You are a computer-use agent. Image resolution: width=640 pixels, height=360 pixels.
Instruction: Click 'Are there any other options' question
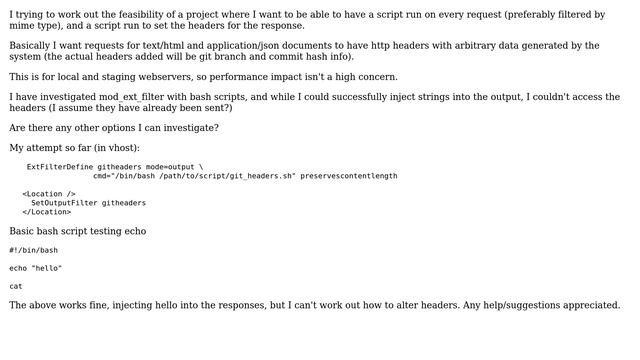coord(114,128)
